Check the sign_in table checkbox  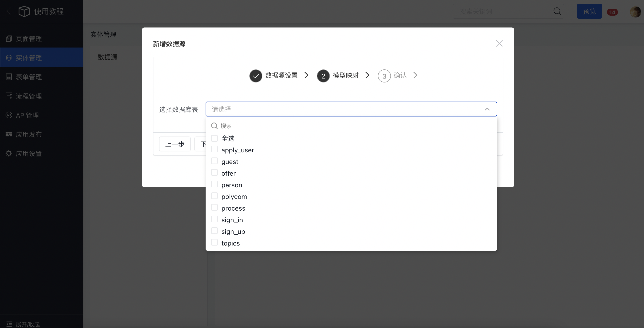tap(214, 219)
